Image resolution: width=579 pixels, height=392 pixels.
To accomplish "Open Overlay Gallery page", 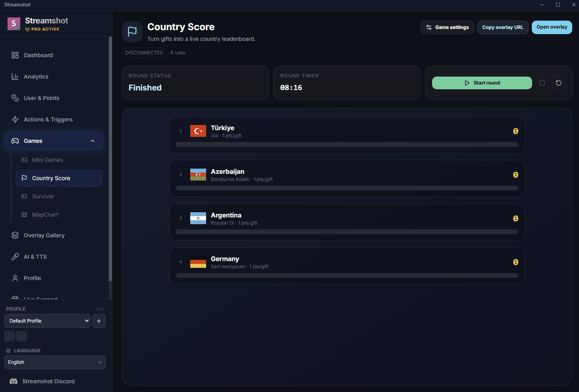I will point(53,235).
